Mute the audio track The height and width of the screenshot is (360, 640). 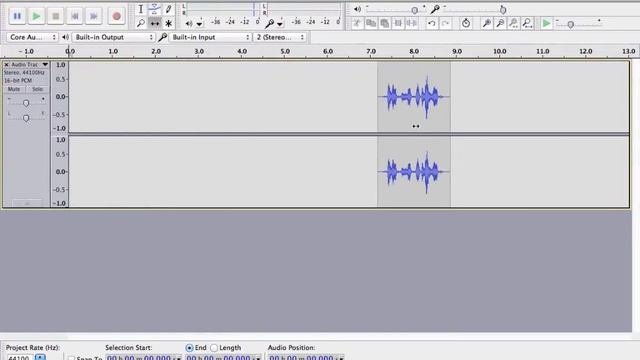click(14, 89)
